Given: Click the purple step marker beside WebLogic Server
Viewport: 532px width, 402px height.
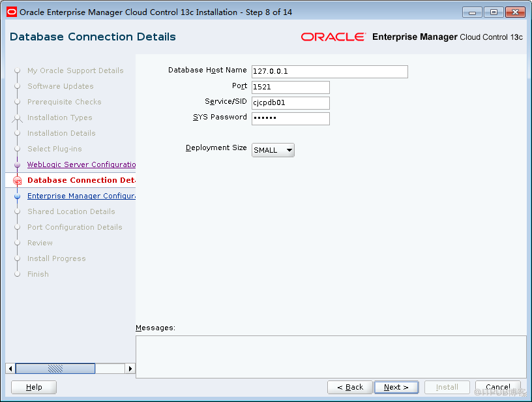Looking at the screenshot, I should click(18, 164).
